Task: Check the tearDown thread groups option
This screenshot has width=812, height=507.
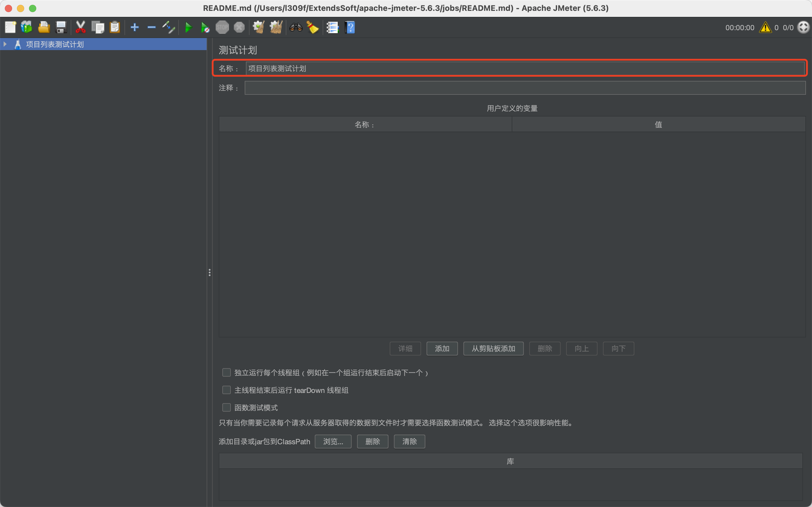Action: pyautogui.click(x=227, y=390)
